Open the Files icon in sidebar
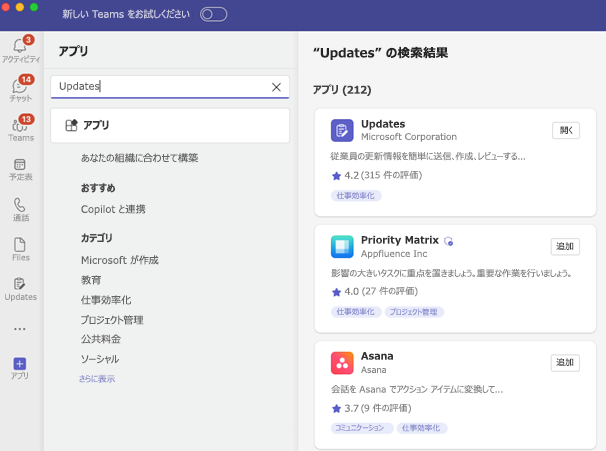 pyautogui.click(x=20, y=244)
